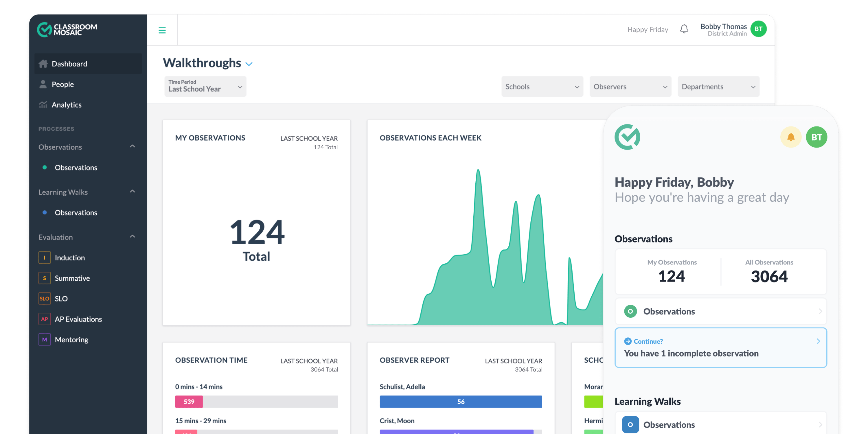Open Analytics from the sidebar
The height and width of the screenshot is (434, 868).
66,105
